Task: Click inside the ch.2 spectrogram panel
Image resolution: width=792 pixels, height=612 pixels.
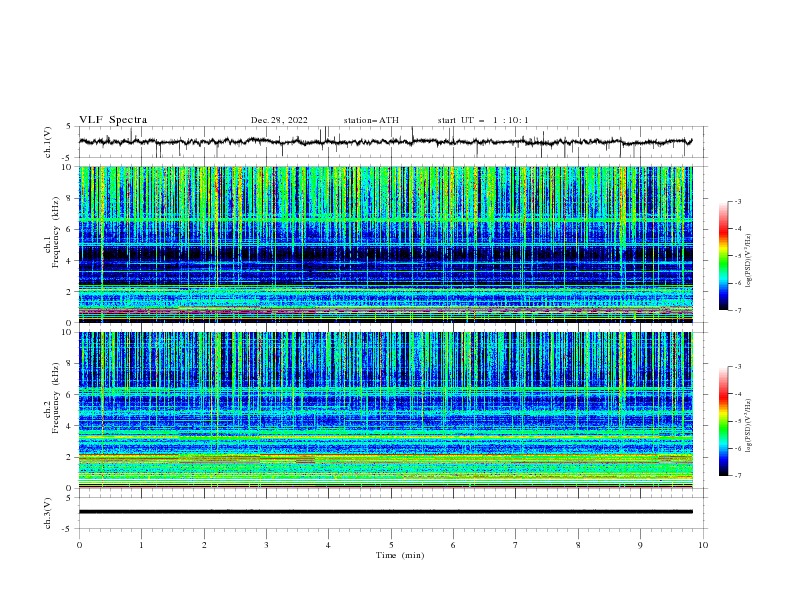Action: pos(385,410)
